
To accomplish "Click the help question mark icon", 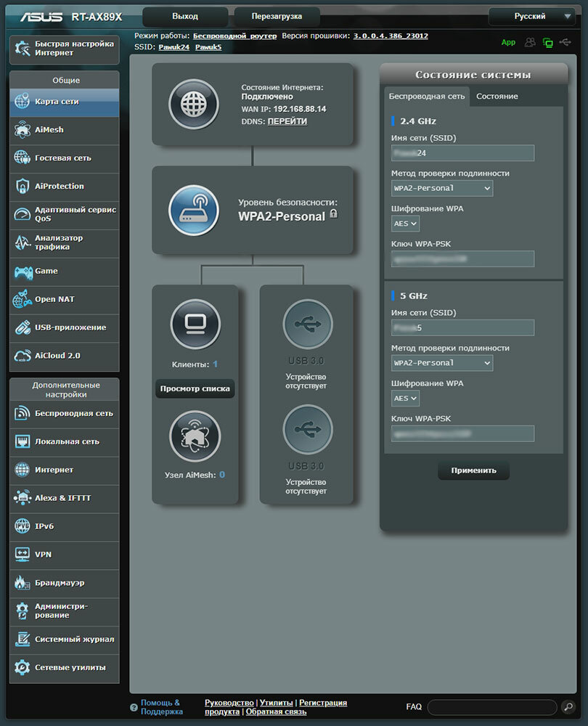I will point(134,707).
